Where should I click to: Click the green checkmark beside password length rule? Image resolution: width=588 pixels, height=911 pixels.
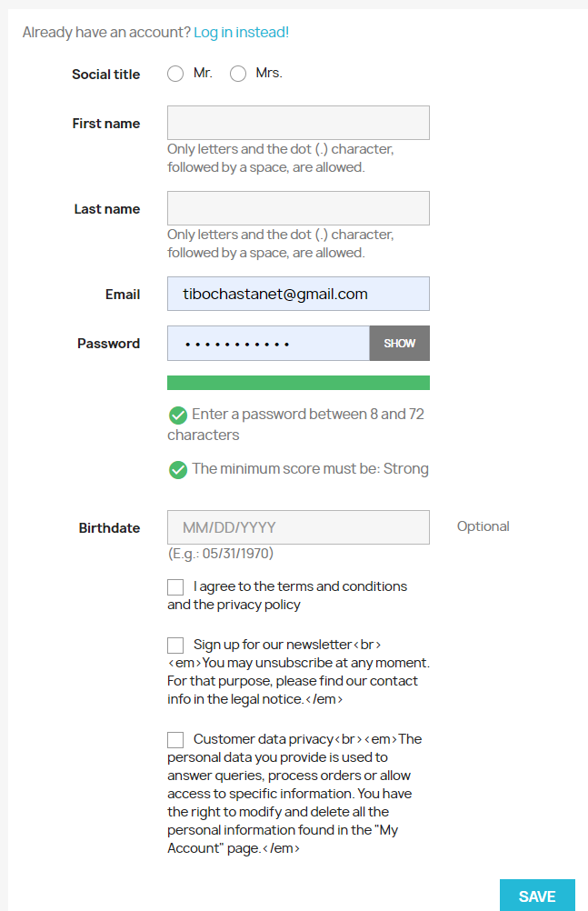[x=178, y=415]
